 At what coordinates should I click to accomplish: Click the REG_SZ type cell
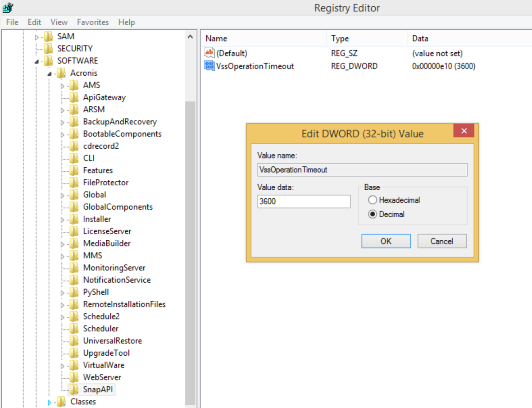tap(344, 53)
